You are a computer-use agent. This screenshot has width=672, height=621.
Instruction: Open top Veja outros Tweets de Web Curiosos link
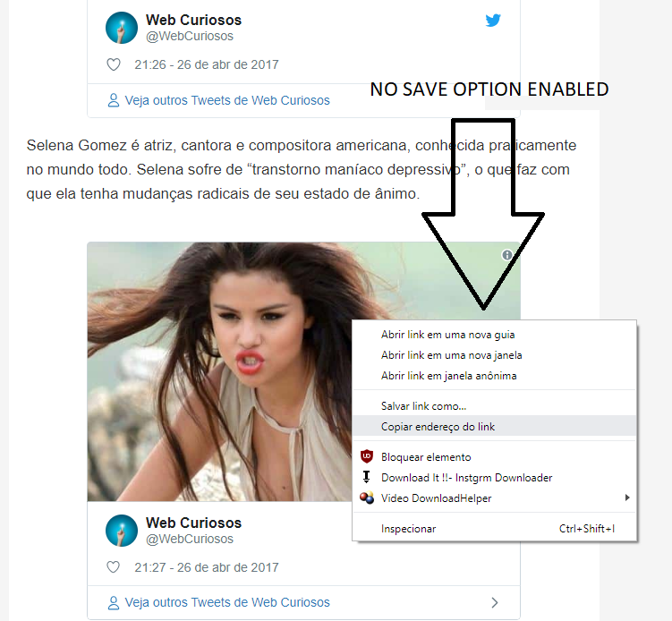227,100
